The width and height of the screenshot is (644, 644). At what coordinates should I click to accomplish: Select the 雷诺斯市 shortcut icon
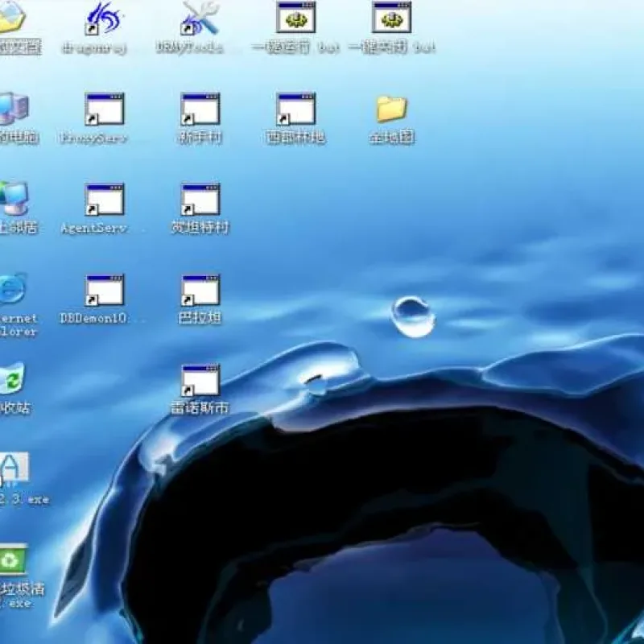click(200, 381)
